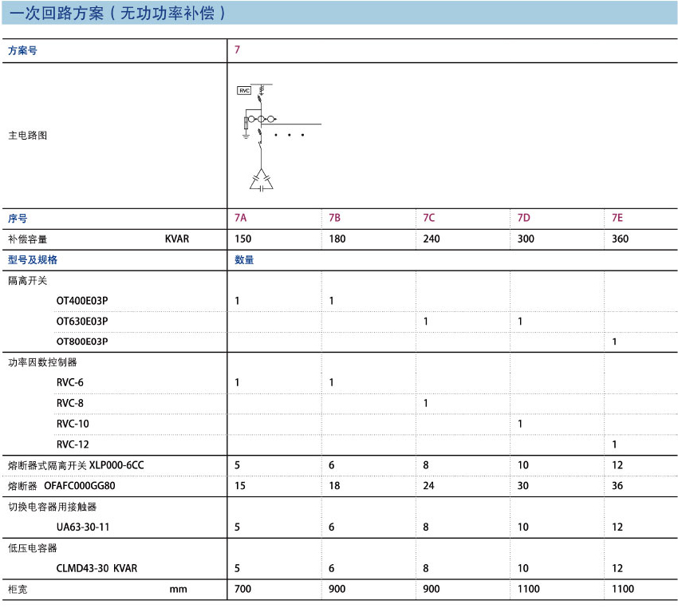This screenshot has width=678, height=616.
Task: Click the 隔离开关 category label
Action: pyautogui.click(x=28, y=281)
